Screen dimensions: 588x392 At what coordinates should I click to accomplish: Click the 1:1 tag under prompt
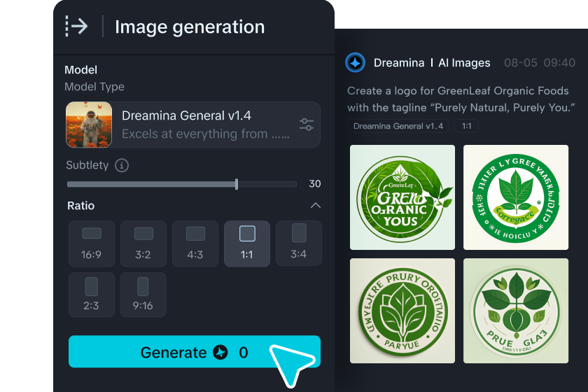[466, 126]
